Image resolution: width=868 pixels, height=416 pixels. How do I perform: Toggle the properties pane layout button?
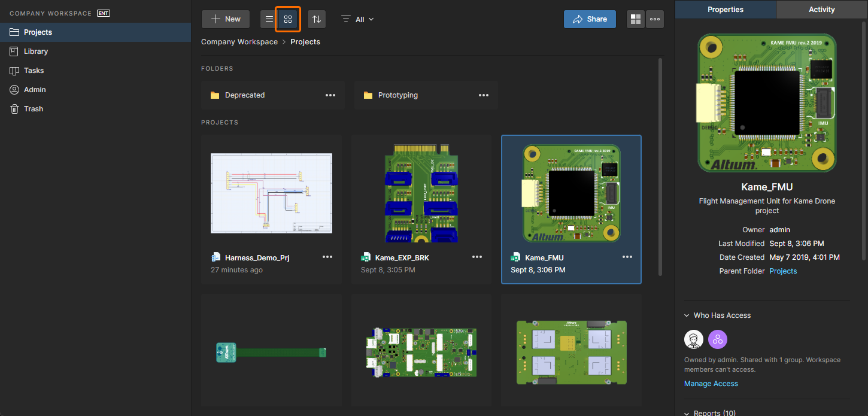635,19
